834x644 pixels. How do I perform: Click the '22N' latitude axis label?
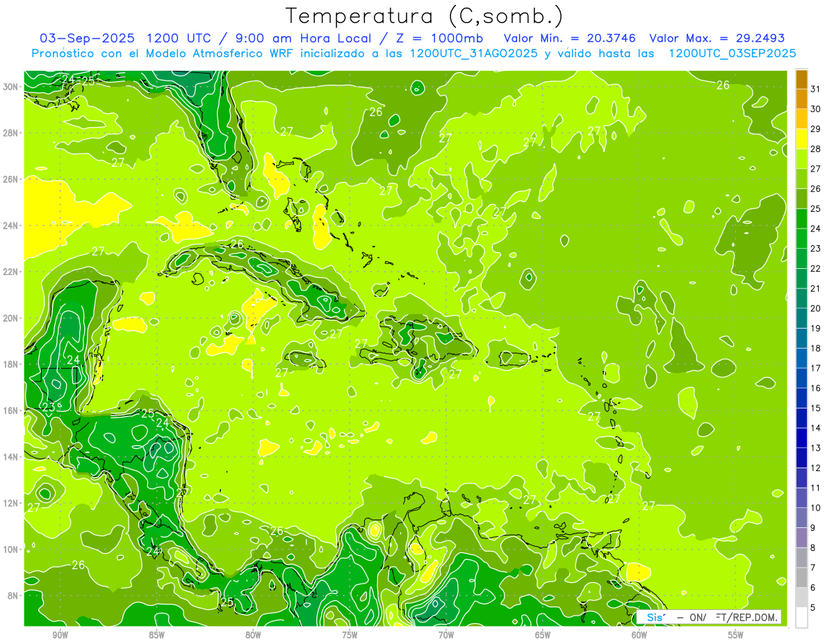11,272
